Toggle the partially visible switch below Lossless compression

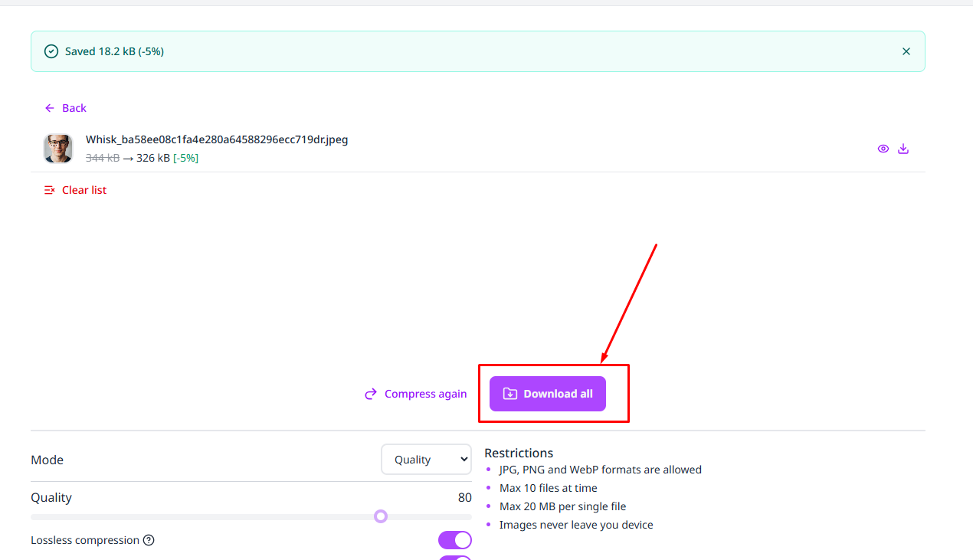click(x=455, y=558)
